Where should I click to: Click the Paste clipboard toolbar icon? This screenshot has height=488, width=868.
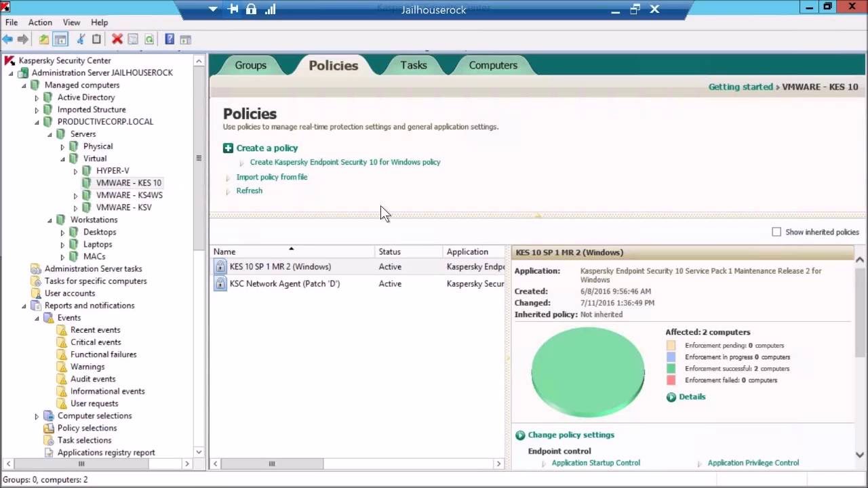click(x=96, y=39)
